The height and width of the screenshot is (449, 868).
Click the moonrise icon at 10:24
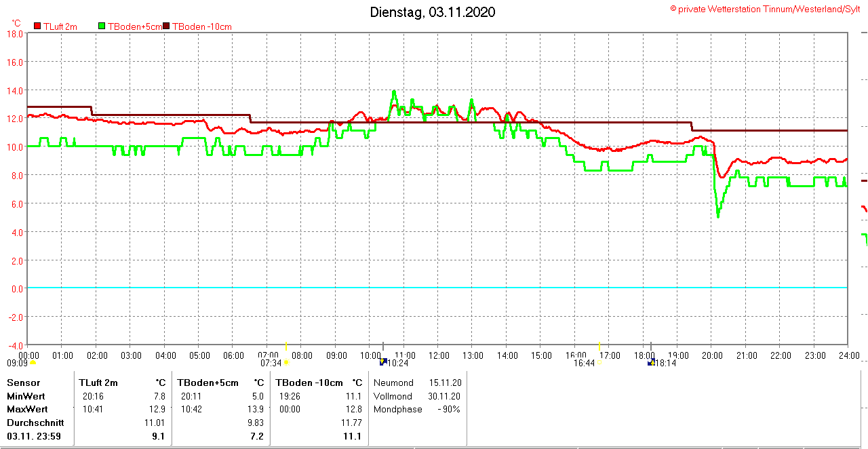(382, 362)
